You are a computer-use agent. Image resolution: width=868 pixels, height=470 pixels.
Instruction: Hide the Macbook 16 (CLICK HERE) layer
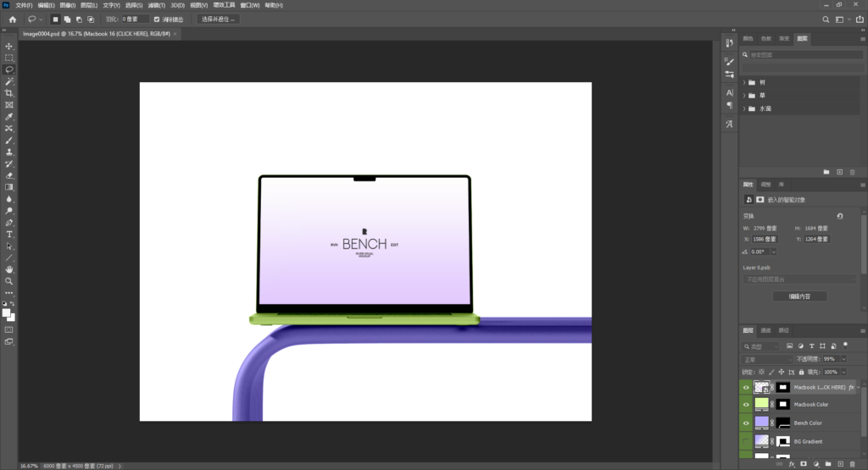(746, 388)
